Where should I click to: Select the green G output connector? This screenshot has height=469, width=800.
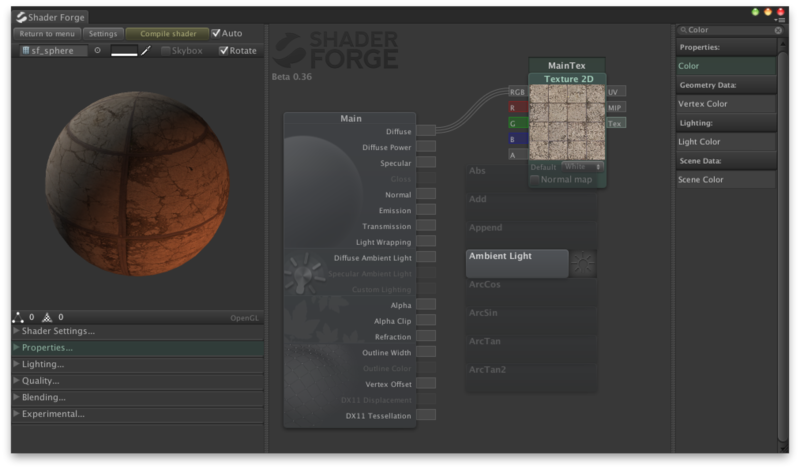click(517, 124)
